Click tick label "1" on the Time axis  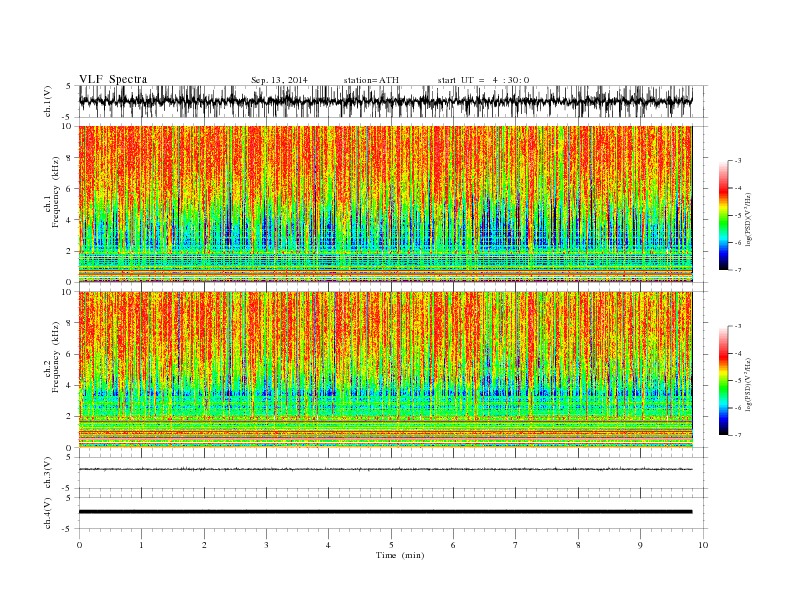click(x=141, y=545)
